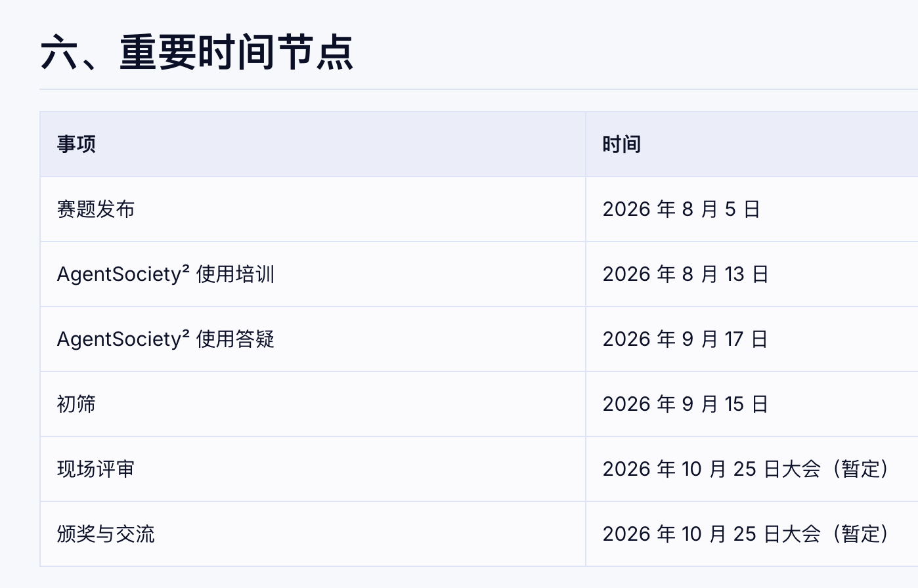Click the 颁奖与交流 table cell
This screenshot has height=588, width=918.
tap(313, 534)
